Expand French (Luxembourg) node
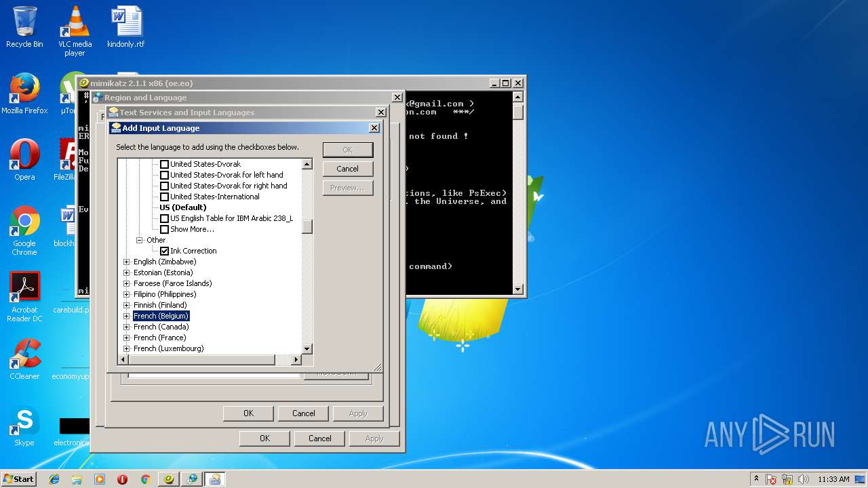Viewport: 868px width, 488px height. pyautogui.click(x=127, y=348)
